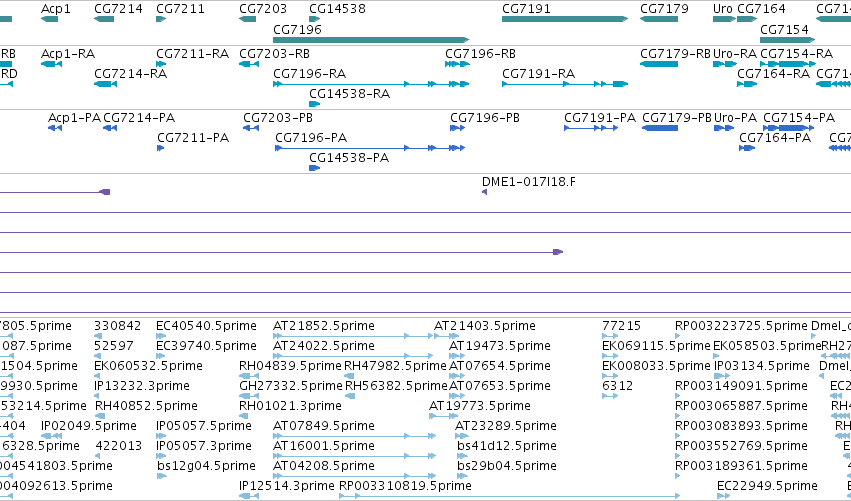This screenshot has height=501, width=851.
Task: Select the AT21852.5prime EST label
Action: click(323, 326)
